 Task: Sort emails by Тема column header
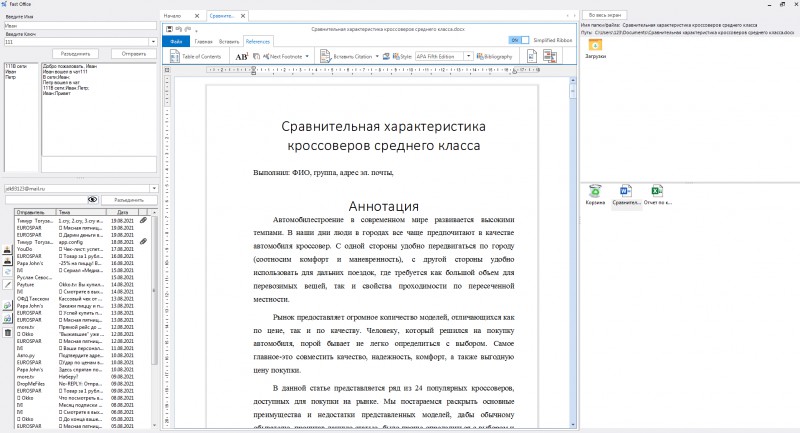(81, 212)
